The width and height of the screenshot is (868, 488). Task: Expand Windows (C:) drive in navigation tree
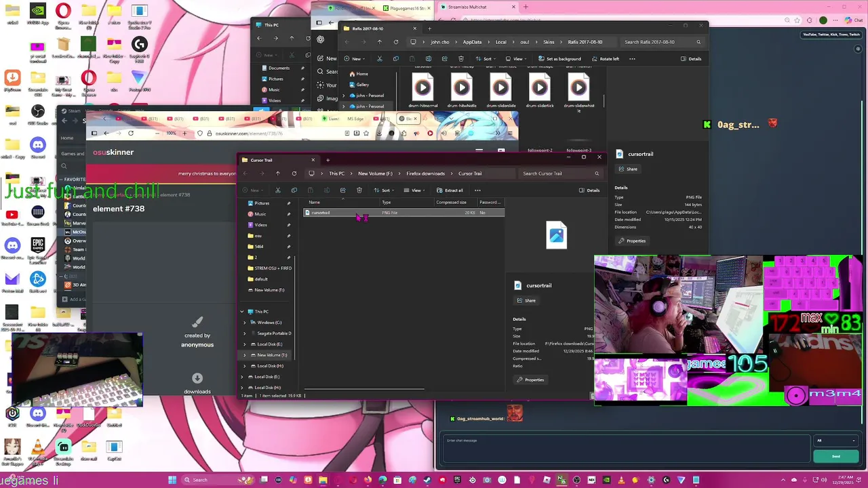coord(245,323)
